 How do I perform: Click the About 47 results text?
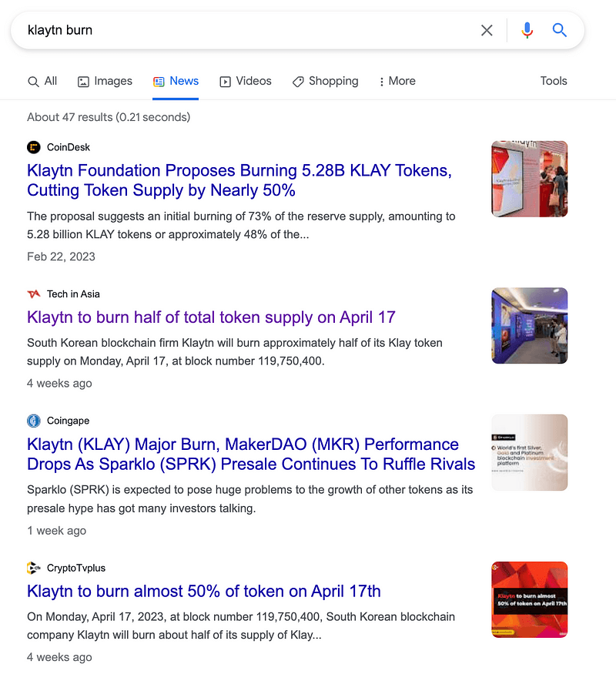pyautogui.click(x=109, y=117)
